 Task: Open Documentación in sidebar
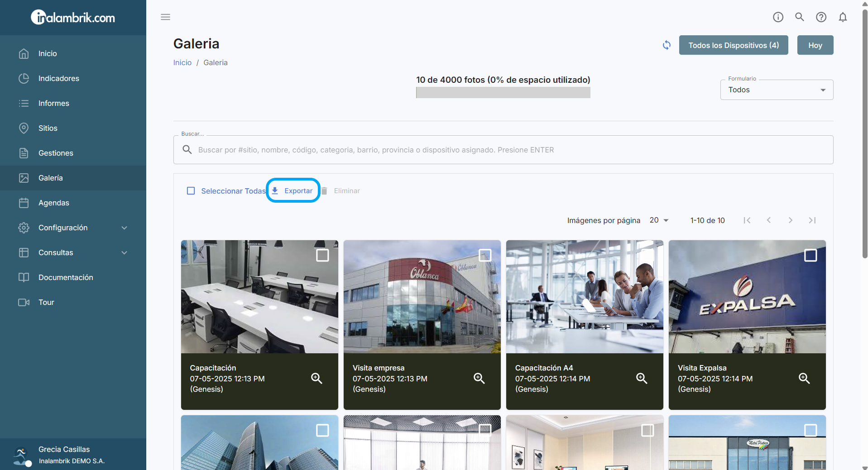[73, 277]
